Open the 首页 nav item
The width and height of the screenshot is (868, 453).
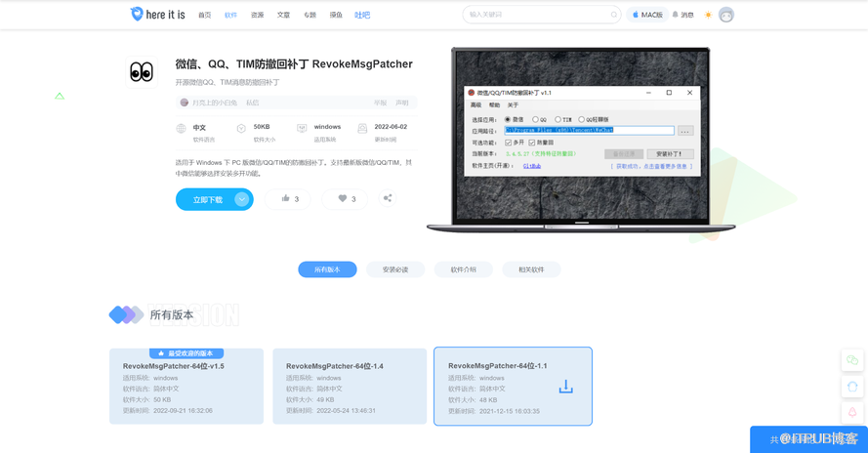[x=205, y=15]
